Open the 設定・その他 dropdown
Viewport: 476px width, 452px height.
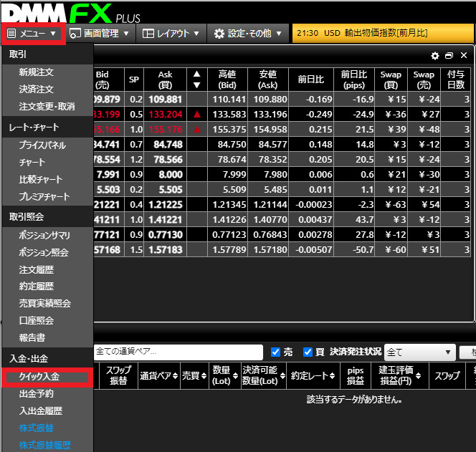248,33
